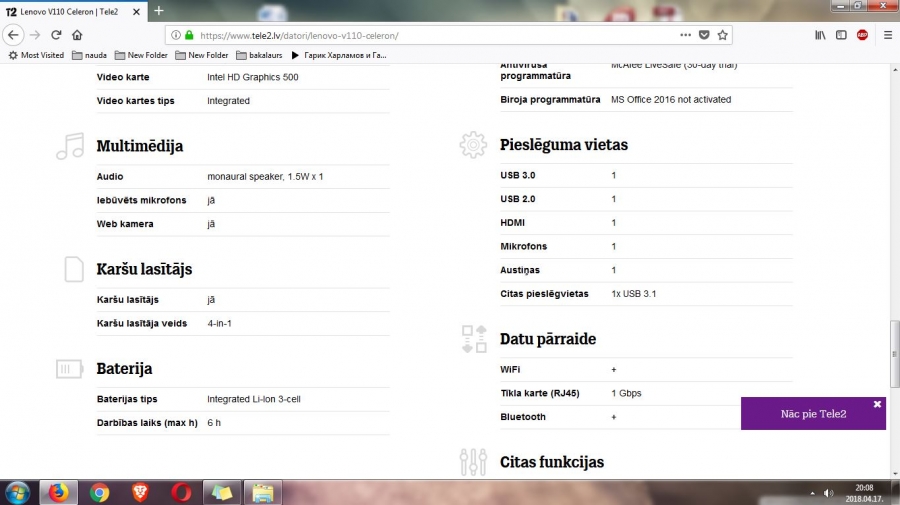
Task: Toggle the sidebar view icon
Action: [x=841, y=35]
